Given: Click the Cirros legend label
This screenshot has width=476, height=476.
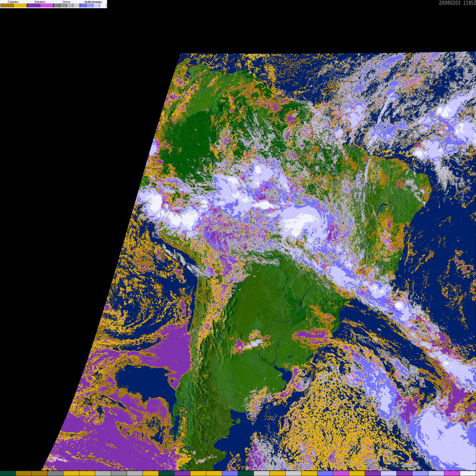Looking at the screenshot, I should tap(66, 2).
